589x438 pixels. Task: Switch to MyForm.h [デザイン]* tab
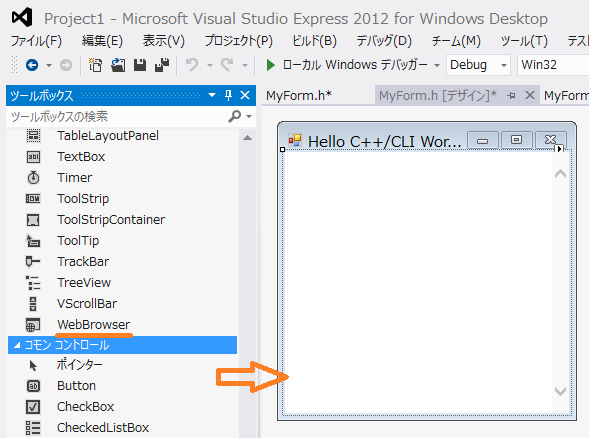tap(438, 95)
